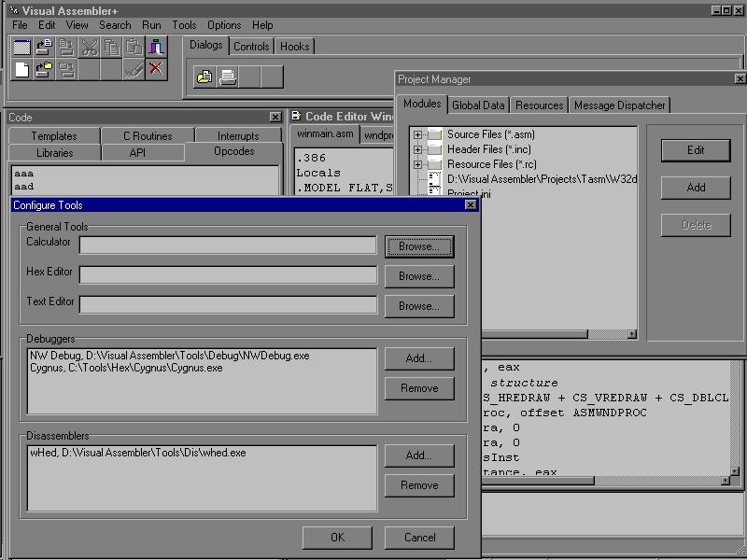
Task: Expand the Resource Files (*.rc) node
Action: coord(417,164)
